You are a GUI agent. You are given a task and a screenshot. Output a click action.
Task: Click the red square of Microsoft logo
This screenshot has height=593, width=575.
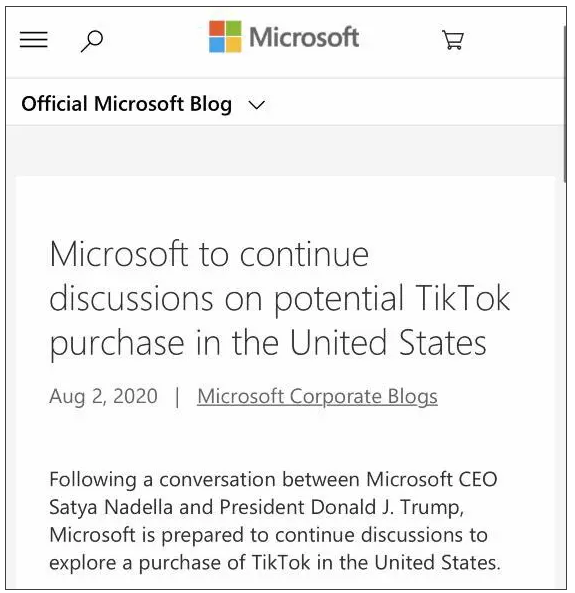[x=217, y=28]
